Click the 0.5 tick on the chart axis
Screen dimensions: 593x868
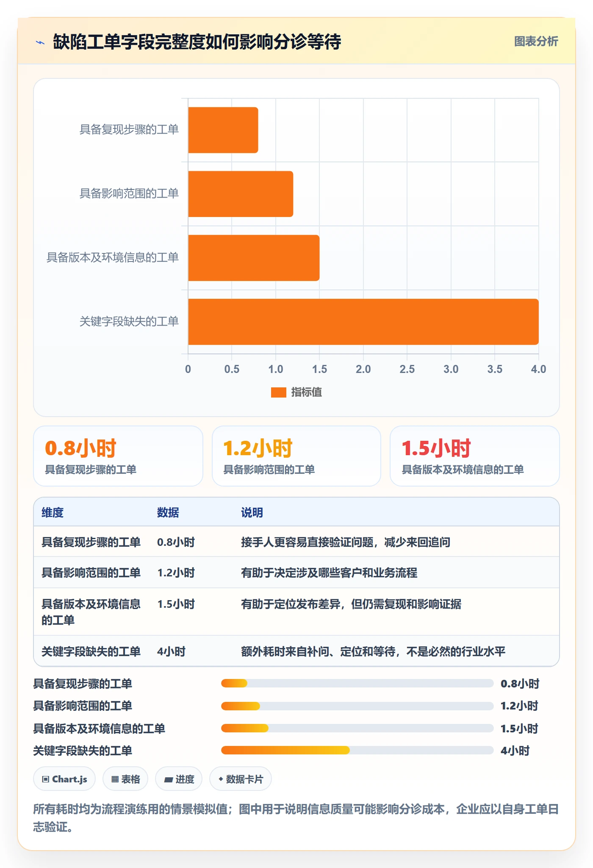click(x=232, y=369)
